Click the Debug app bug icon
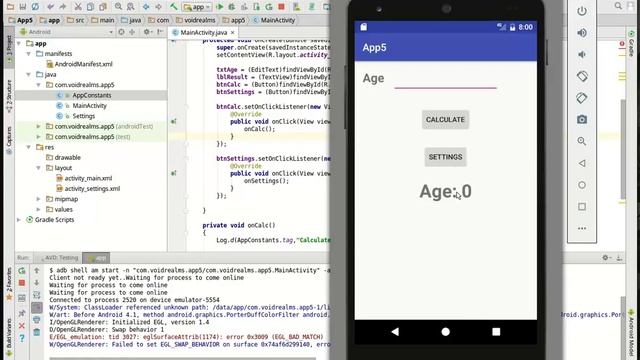 (x=232, y=7)
